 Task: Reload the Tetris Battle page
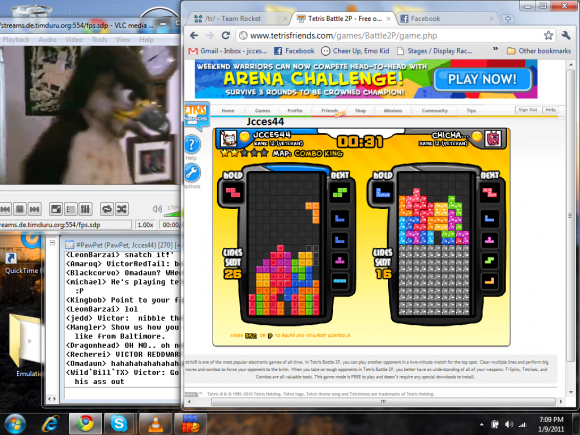coord(226,36)
